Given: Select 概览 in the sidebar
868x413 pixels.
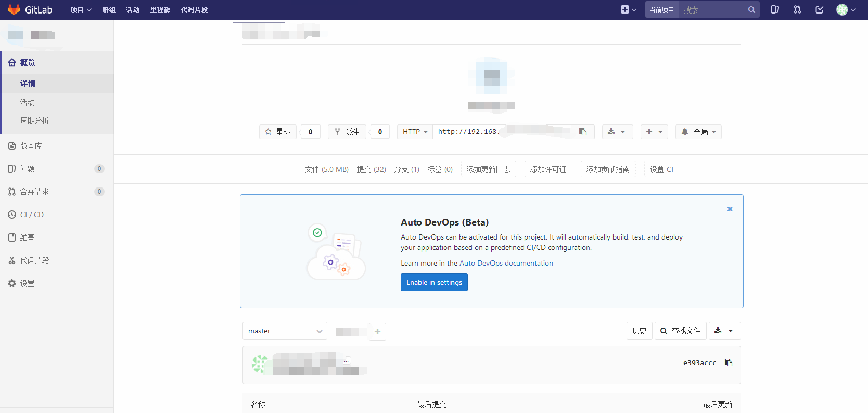Looking at the screenshot, I should coord(57,62).
